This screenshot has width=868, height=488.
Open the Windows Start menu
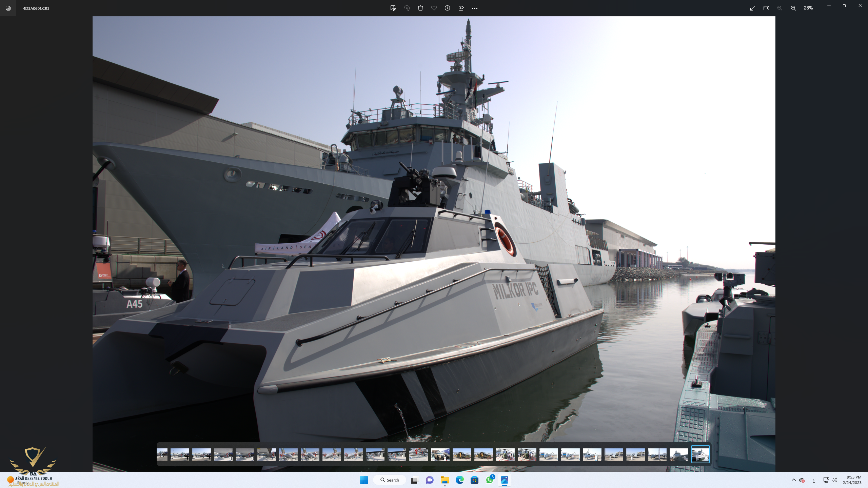pos(364,480)
